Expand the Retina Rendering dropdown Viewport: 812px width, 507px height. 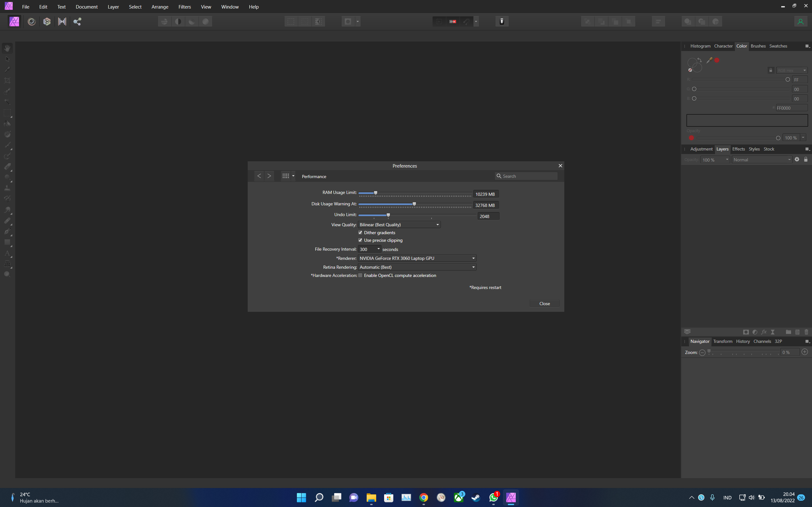(417, 267)
